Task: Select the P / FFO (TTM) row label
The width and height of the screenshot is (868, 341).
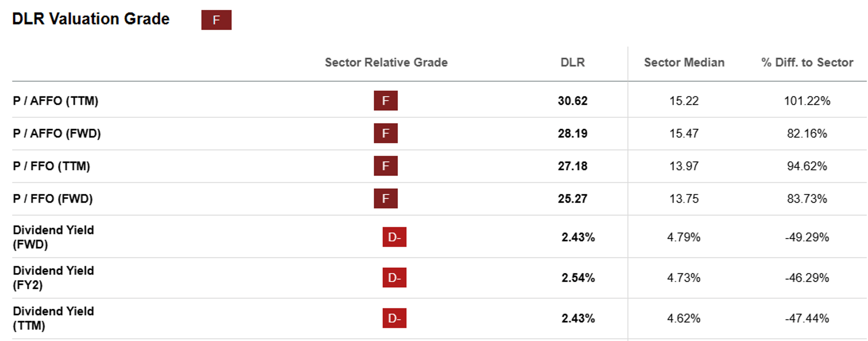Action: pyautogui.click(x=51, y=166)
